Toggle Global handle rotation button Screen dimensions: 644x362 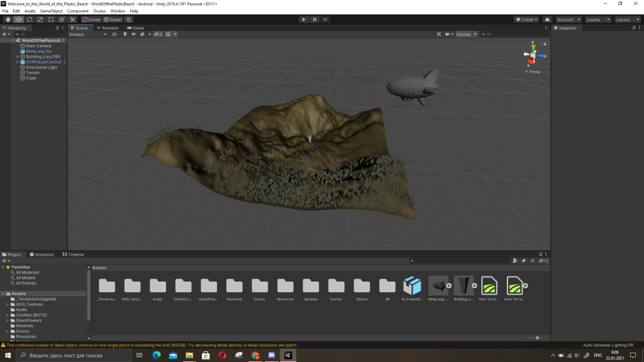point(113,19)
